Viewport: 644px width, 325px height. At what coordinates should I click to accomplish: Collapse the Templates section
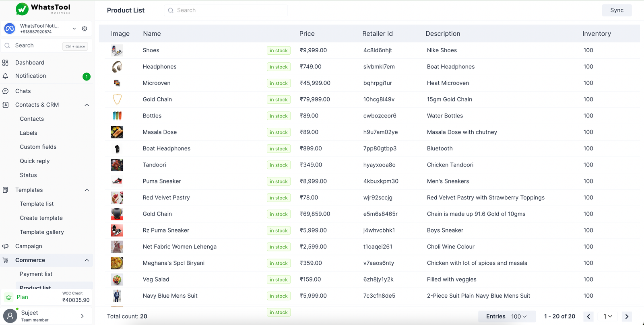(x=87, y=190)
